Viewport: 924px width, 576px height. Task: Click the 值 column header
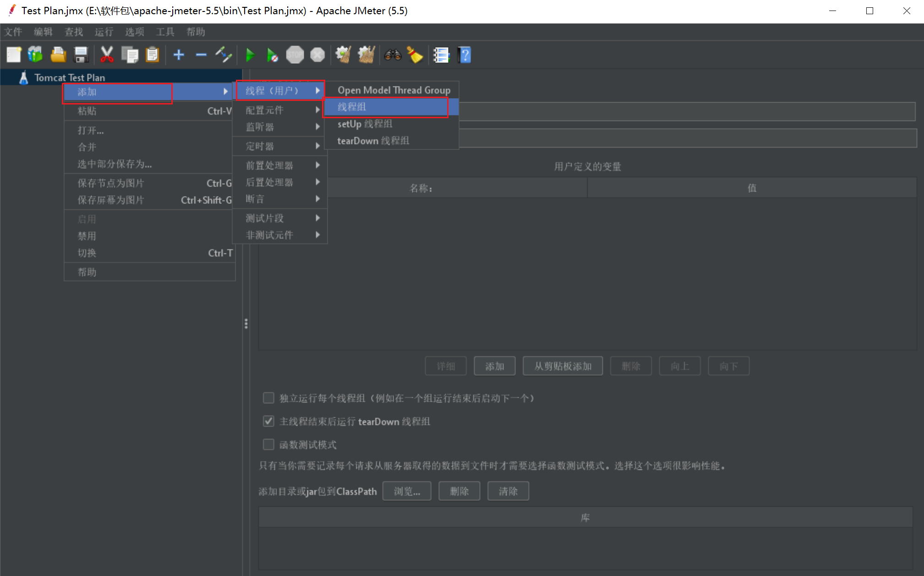pyautogui.click(x=752, y=188)
